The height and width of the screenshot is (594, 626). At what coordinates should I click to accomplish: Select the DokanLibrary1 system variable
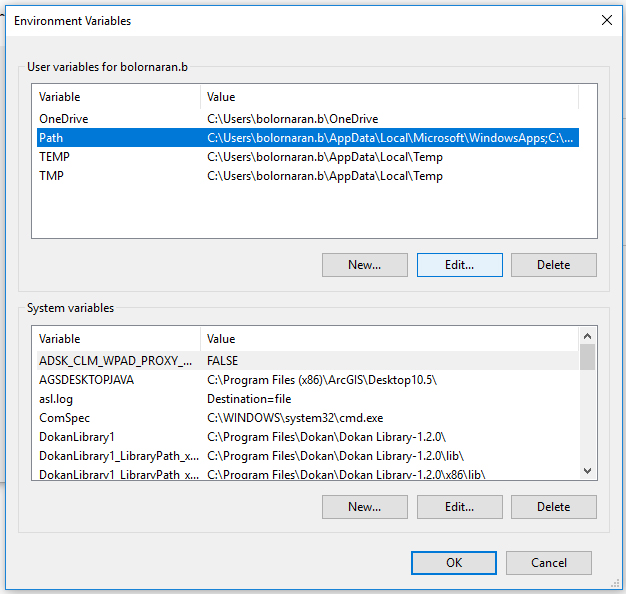tap(308, 437)
